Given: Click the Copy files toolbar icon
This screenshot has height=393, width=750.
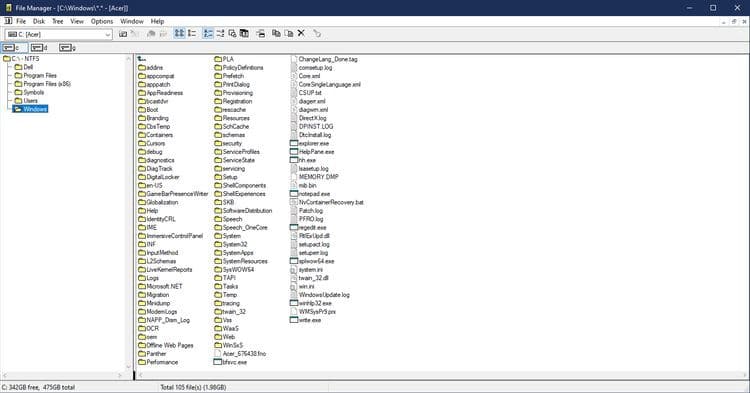Looking at the screenshot, I should click(x=276, y=33).
